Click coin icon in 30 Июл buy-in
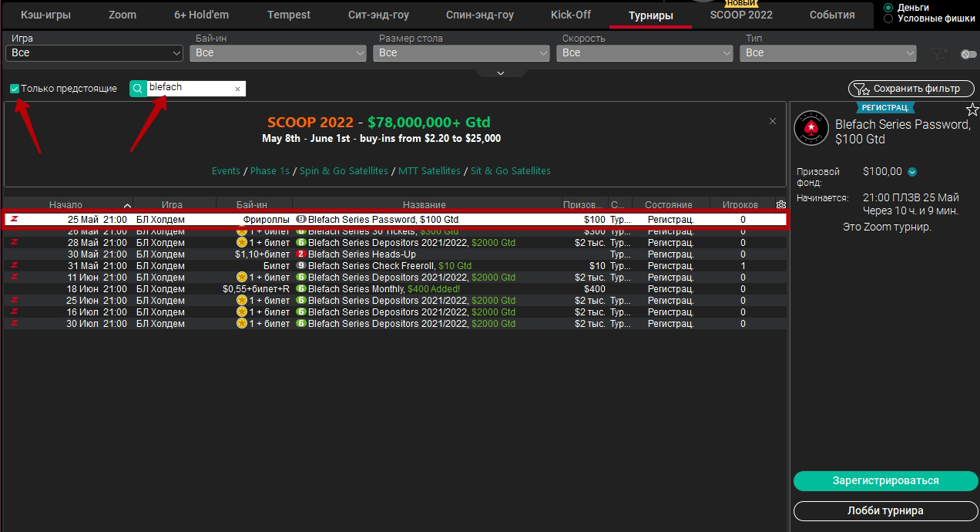 242,323
